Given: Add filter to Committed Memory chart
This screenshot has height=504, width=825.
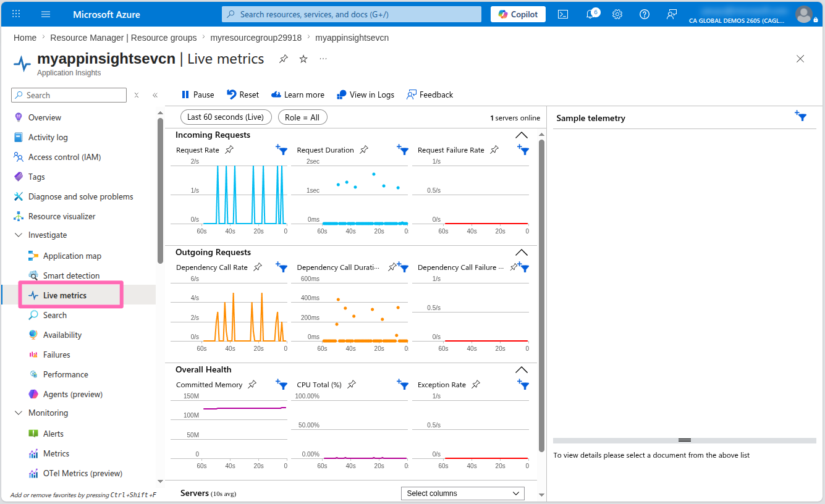Looking at the screenshot, I should click(x=281, y=384).
